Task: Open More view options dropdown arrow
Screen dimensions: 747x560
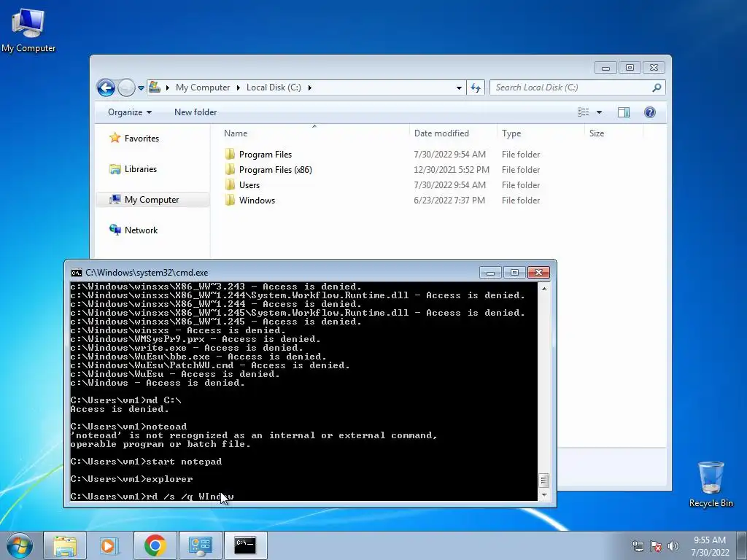Action: [x=600, y=112]
